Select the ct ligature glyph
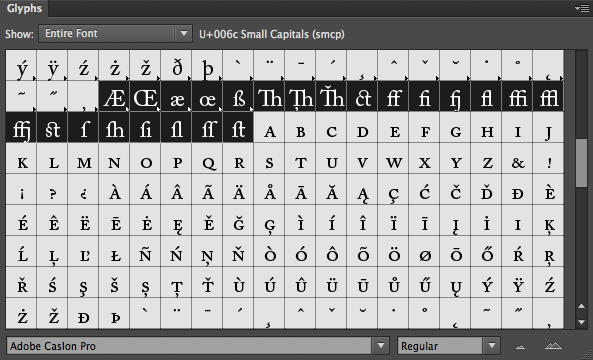The image size is (593, 360). click(362, 96)
